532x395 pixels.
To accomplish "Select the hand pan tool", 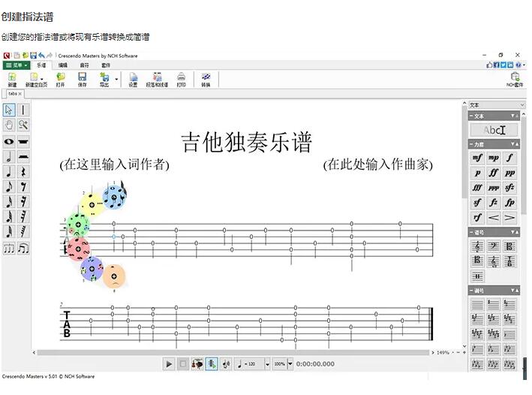I will (9, 125).
